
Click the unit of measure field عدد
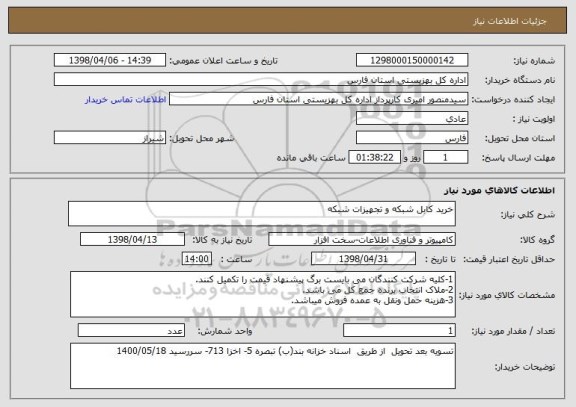pyautogui.click(x=131, y=331)
